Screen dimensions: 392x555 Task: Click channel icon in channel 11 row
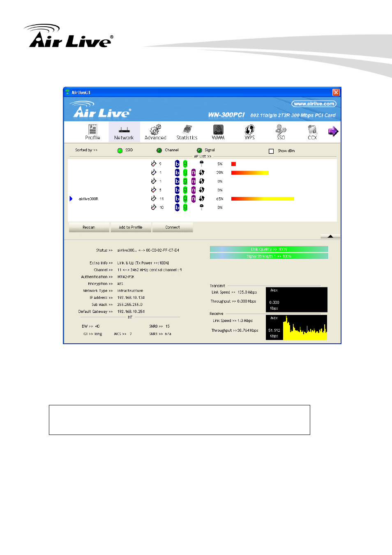pyautogui.click(x=153, y=199)
